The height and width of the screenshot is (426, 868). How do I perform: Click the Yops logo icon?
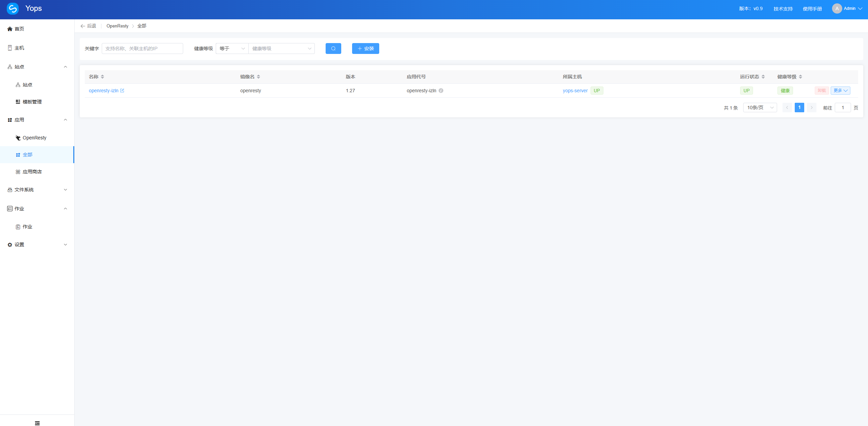(x=13, y=8)
